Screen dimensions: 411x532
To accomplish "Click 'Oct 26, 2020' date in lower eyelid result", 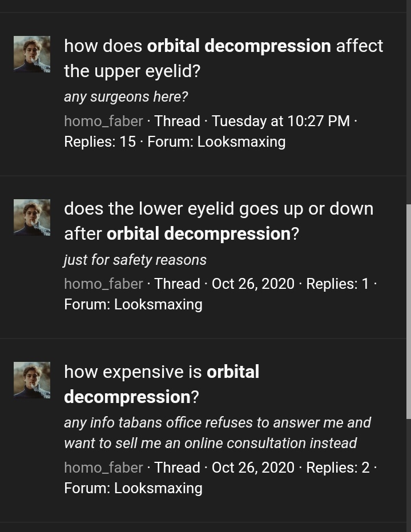I will coord(253,284).
